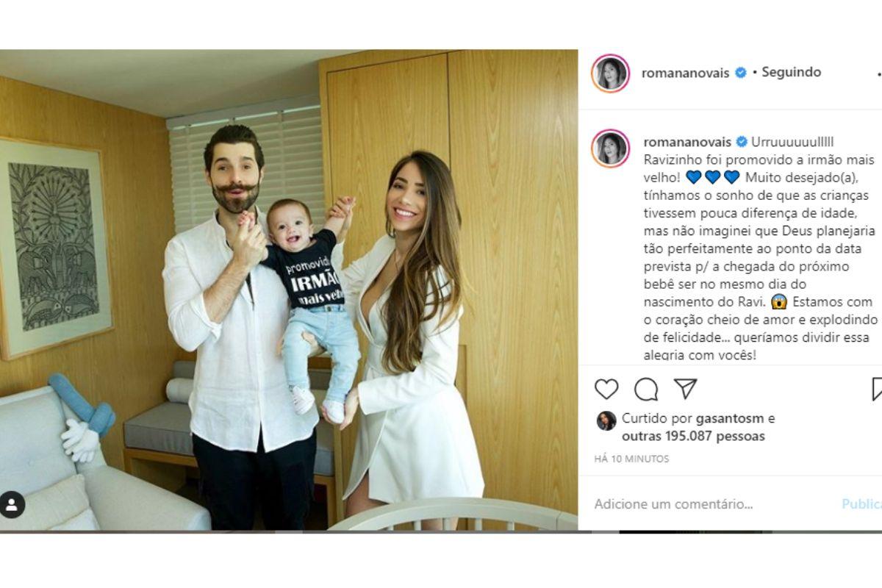This screenshot has width=882, height=588.
Task: Open romananovais profile picture in header
Action: click(610, 73)
